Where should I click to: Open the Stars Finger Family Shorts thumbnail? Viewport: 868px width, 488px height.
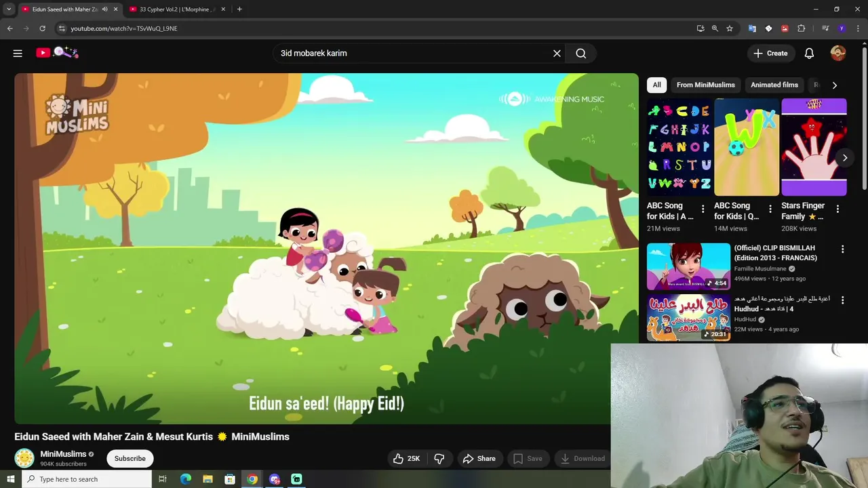pos(814,147)
